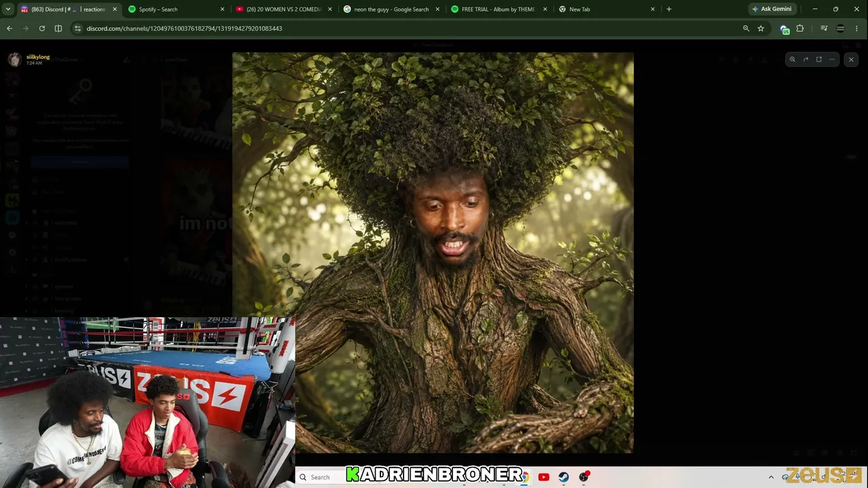The width and height of the screenshot is (868, 488).
Task: Open YouTube from the taskbar
Action: [543, 477]
